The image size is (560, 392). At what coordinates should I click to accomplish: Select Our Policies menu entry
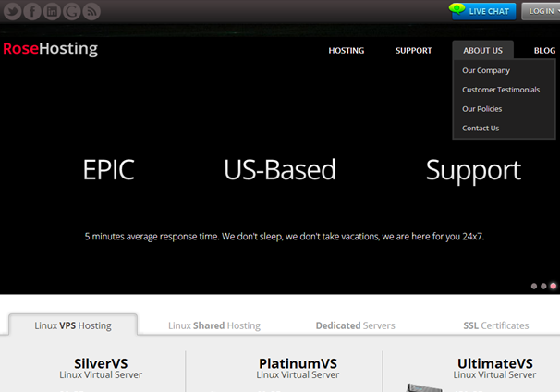[482, 109]
